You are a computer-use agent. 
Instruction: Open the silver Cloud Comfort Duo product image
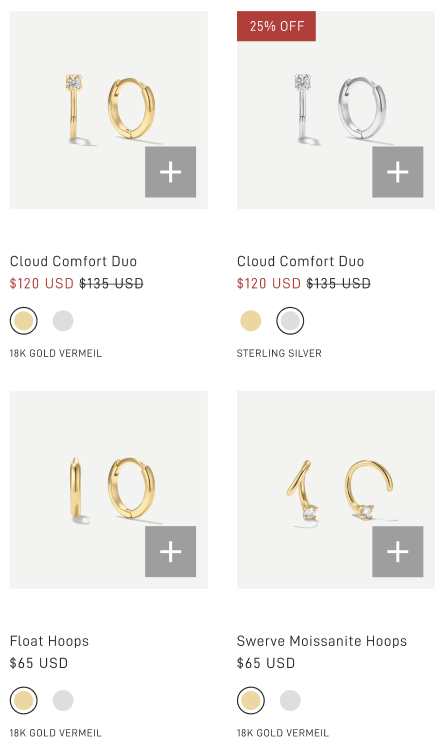tap(336, 110)
